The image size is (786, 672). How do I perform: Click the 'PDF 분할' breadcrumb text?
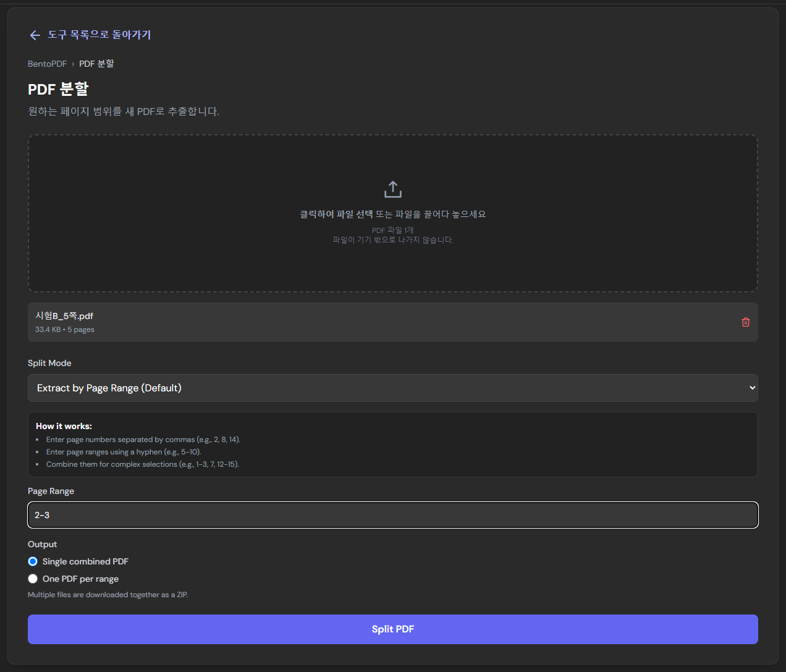(x=96, y=64)
